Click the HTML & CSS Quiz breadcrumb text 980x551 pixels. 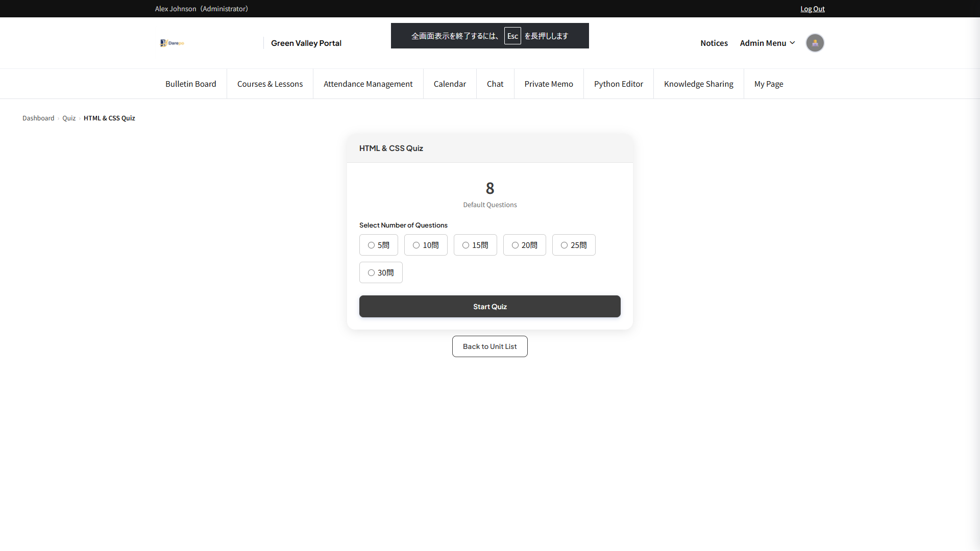coord(109,118)
